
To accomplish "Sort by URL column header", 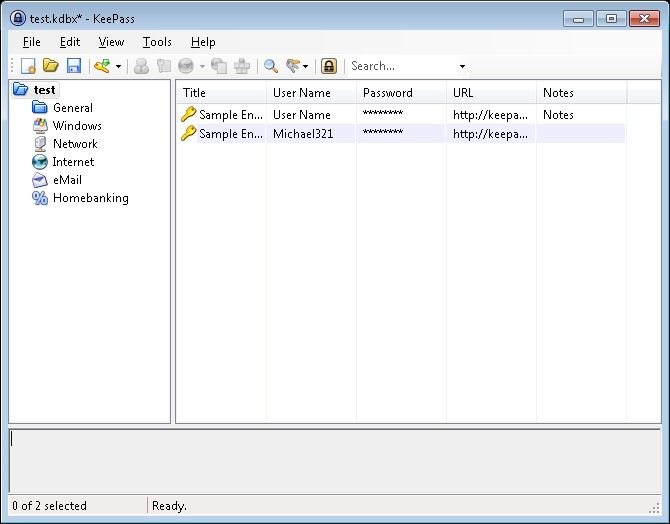I will click(x=491, y=93).
